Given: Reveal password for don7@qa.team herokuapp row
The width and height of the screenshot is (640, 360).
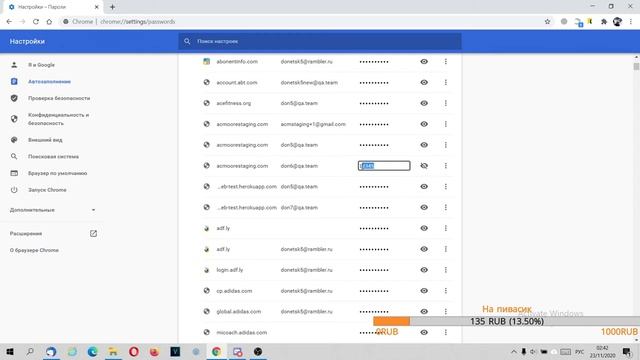Looking at the screenshot, I should 424,207.
